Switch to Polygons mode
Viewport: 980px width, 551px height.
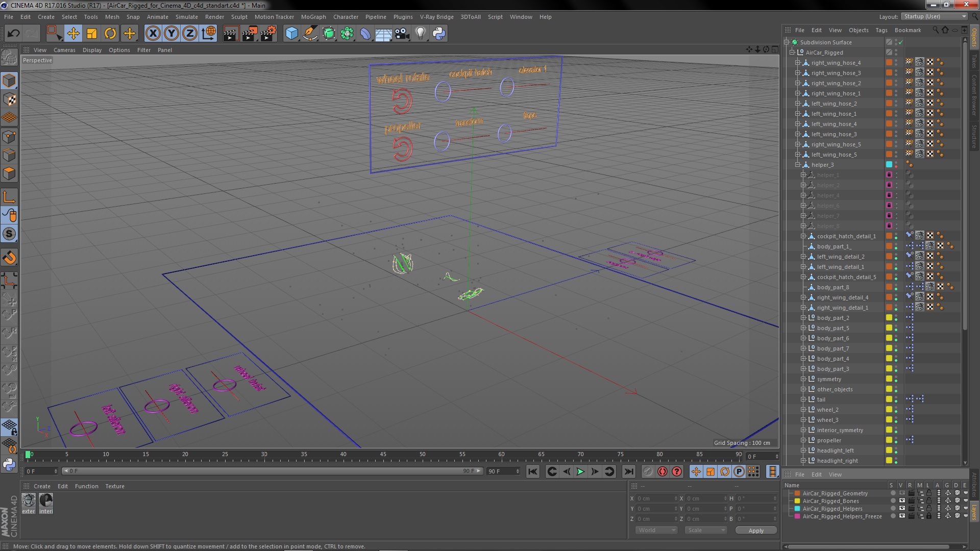(9, 173)
